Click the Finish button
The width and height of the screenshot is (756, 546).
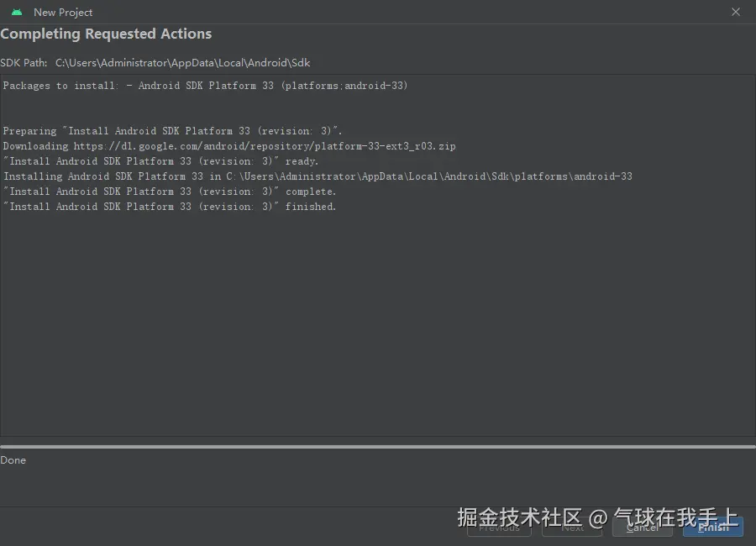(712, 527)
